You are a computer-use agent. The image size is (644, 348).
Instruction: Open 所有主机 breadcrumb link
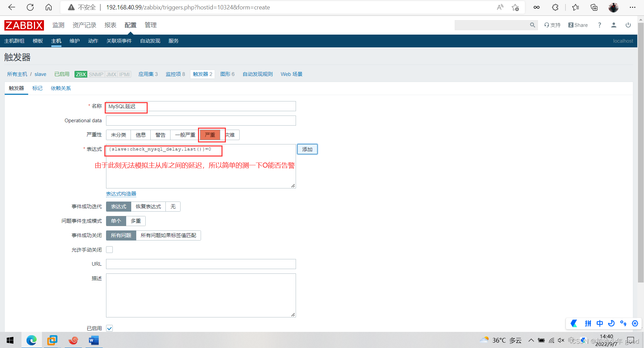click(x=17, y=74)
